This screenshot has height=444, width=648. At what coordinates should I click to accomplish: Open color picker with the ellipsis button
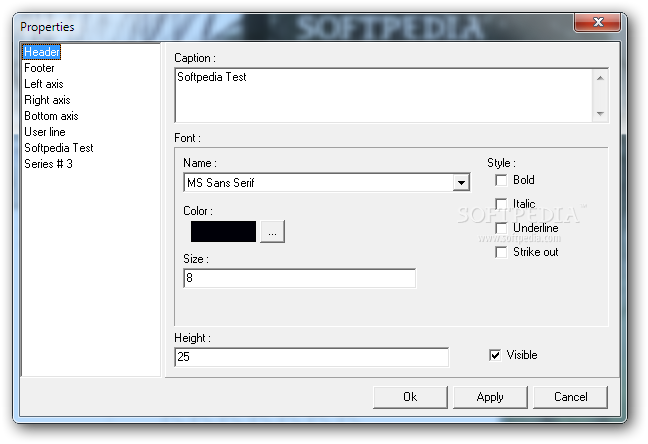(272, 232)
